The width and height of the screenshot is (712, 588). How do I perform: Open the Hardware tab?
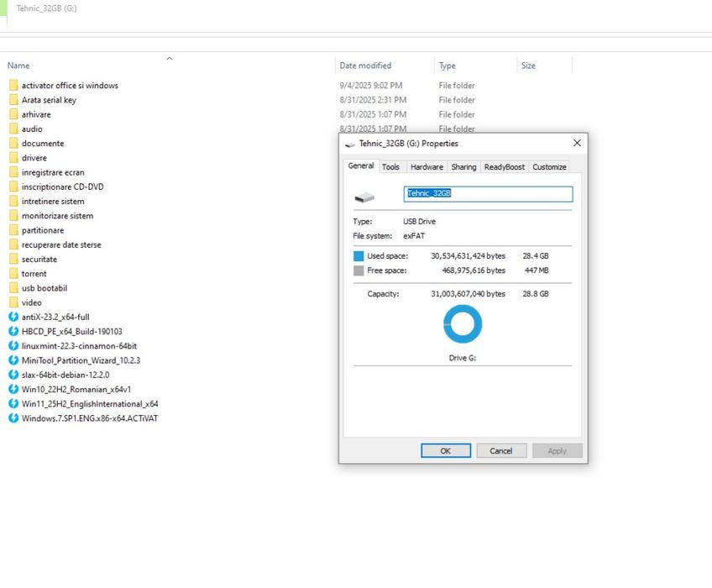427,167
